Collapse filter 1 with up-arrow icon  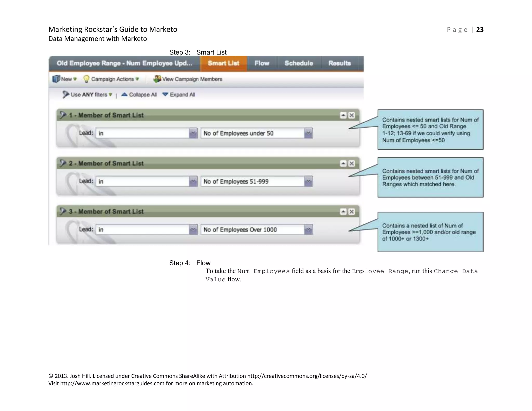coord(343,115)
